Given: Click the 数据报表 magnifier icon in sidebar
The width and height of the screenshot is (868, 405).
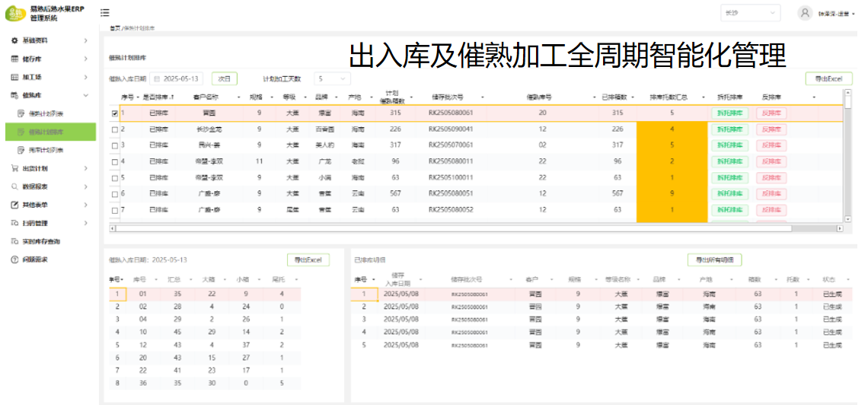Looking at the screenshot, I should click(x=14, y=187).
